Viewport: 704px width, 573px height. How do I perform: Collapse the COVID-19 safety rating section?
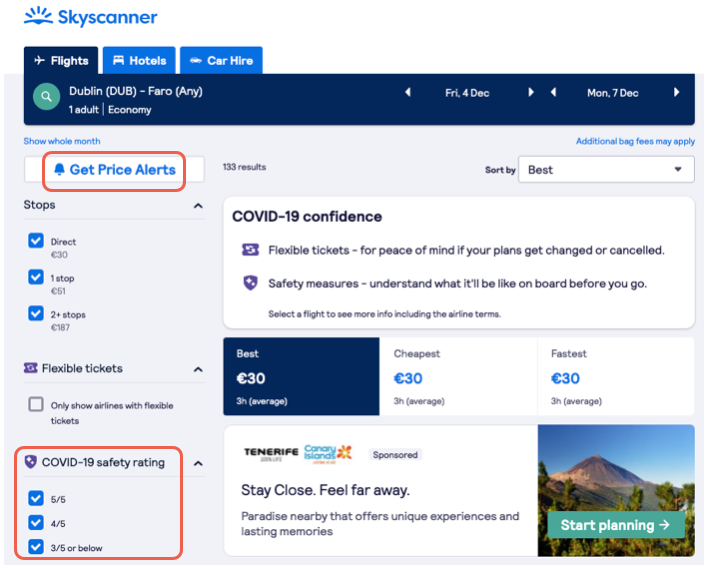click(x=198, y=463)
